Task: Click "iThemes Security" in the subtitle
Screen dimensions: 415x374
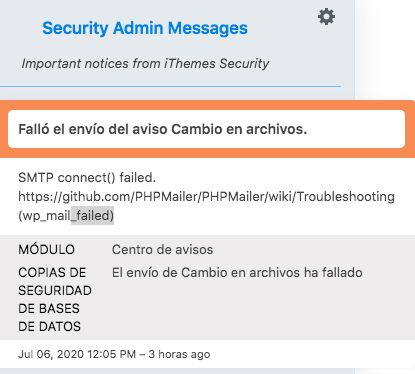Action: pyautogui.click(x=216, y=63)
